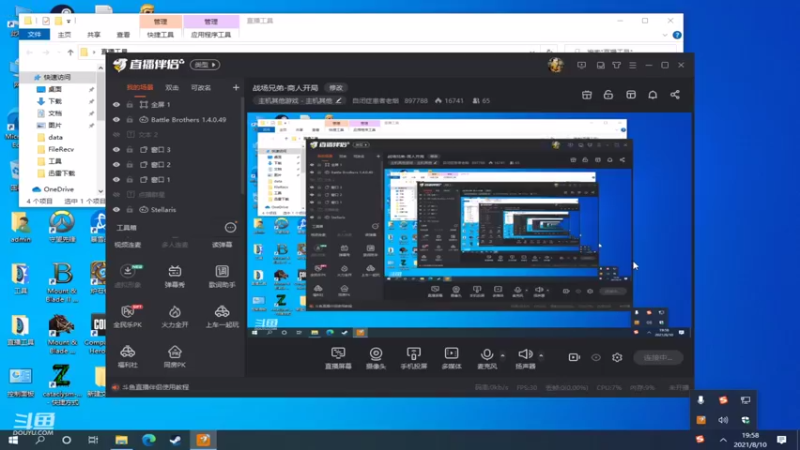The image size is (800, 450).
Task: Click the 直播屏幕 screen capture source
Action: 338,358
